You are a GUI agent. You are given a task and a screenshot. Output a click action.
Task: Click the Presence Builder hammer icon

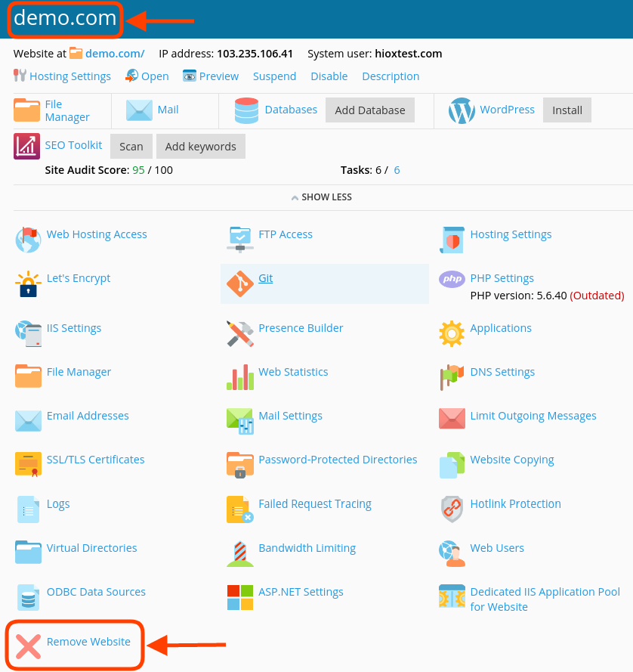[240, 333]
